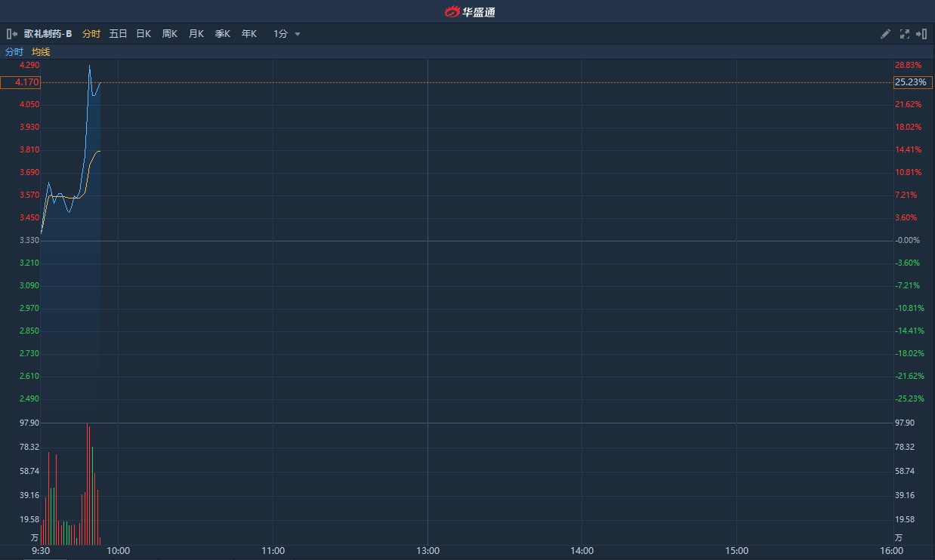
Task: Show the 季K quarterly chart
Action: (223, 34)
